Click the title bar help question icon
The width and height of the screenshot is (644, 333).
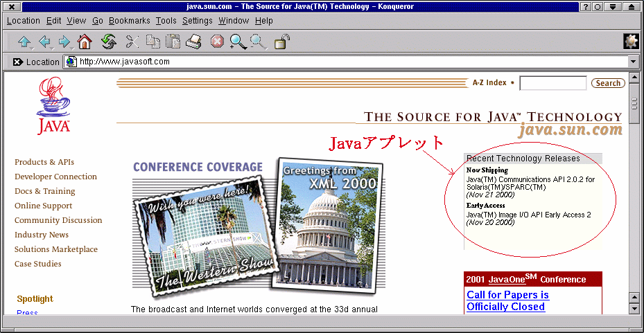(586, 6)
